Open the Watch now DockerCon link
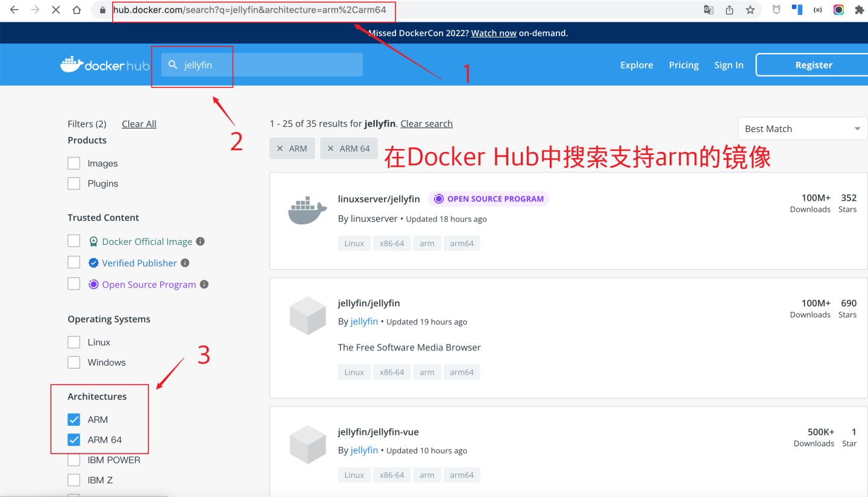 point(493,33)
